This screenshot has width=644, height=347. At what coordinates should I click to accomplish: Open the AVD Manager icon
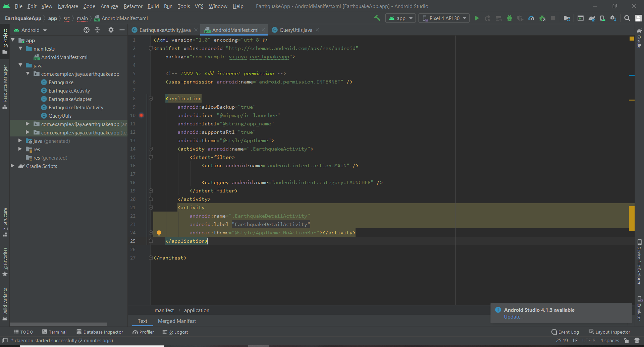[x=603, y=18]
